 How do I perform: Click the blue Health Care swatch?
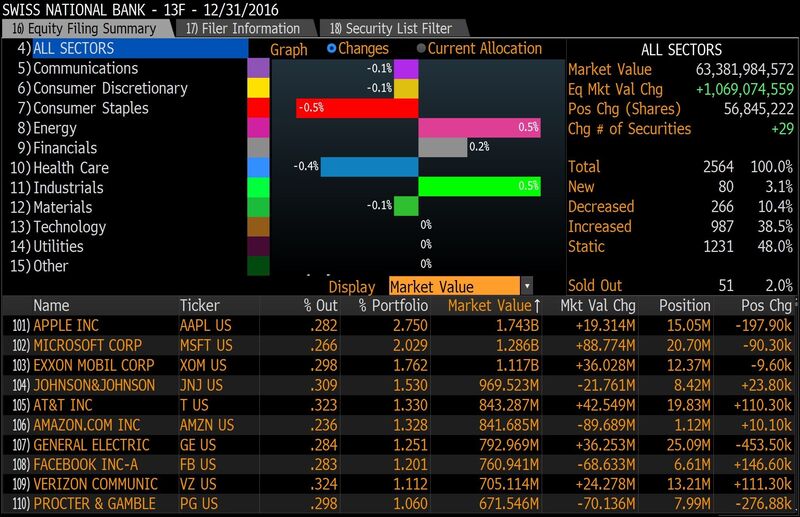coord(258,167)
